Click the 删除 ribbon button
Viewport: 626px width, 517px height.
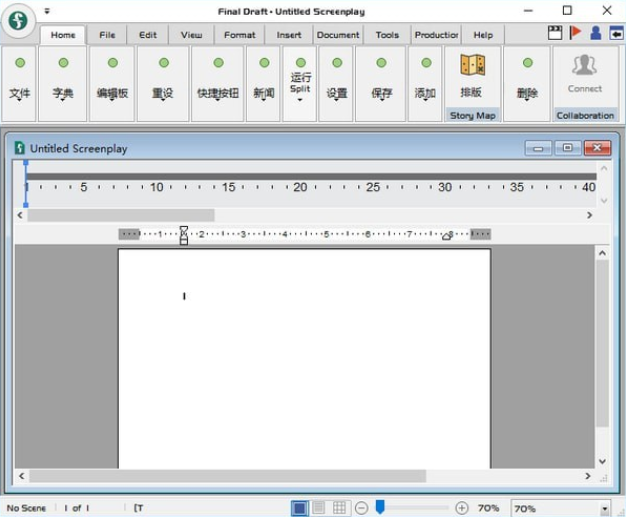[527, 83]
